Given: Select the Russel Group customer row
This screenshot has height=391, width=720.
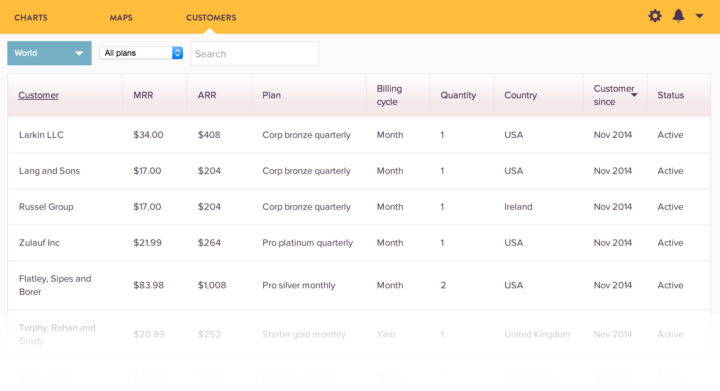Looking at the screenshot, I should (x=359, y=207).
